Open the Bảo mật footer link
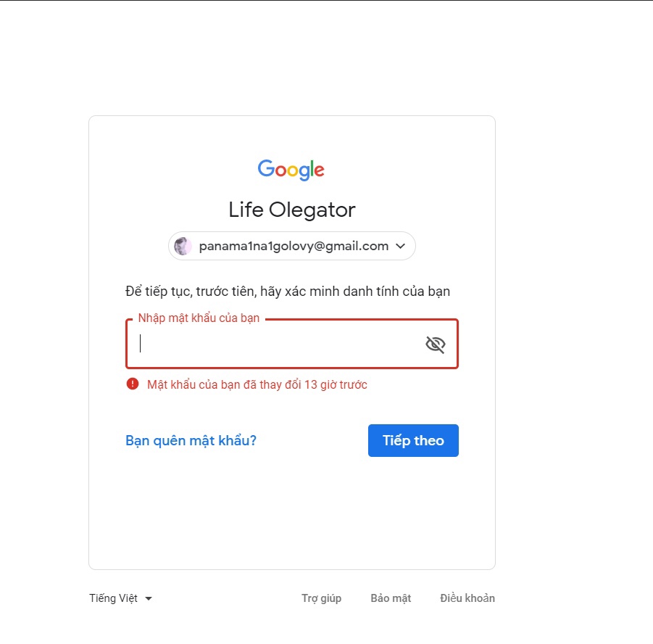The height and width of the screenshot is (644, 653). point(391,598)
